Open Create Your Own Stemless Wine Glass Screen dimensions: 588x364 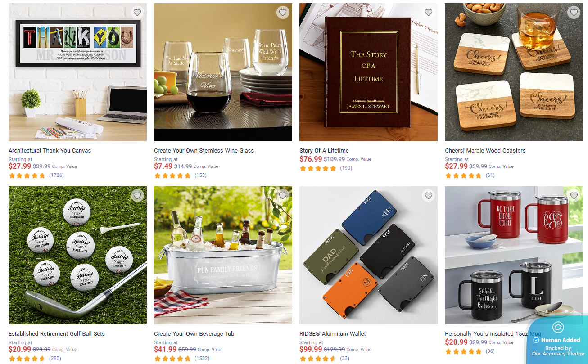204,151
